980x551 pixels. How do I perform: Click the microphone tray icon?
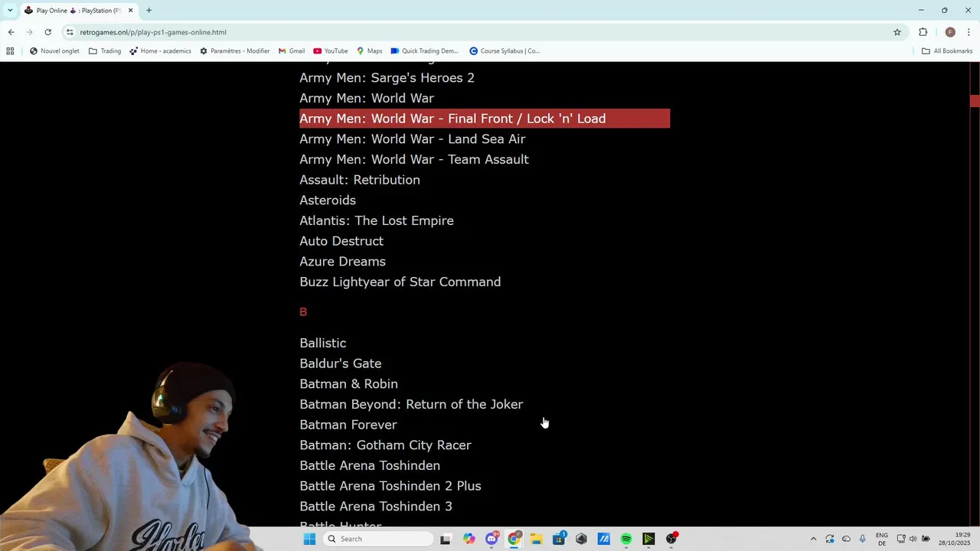tap(863, 539)
